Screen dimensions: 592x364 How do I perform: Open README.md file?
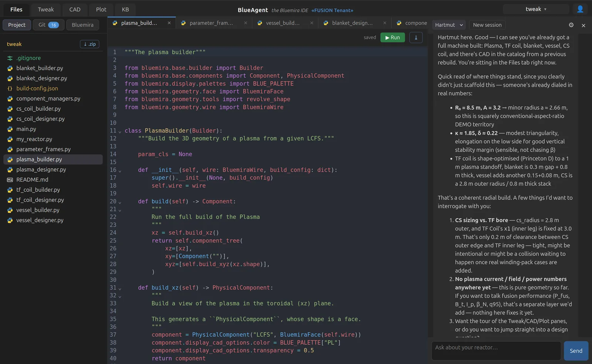[53, 180]
